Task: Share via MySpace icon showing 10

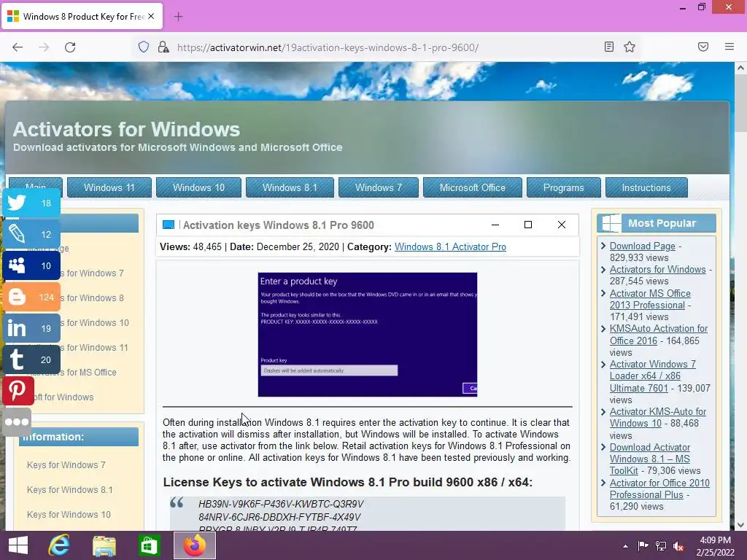Action: pyautogui.click(x=31, y=265)
